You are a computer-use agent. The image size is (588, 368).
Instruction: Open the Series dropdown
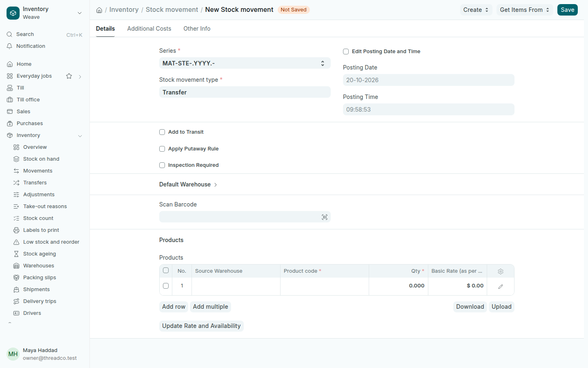point(245,63)
